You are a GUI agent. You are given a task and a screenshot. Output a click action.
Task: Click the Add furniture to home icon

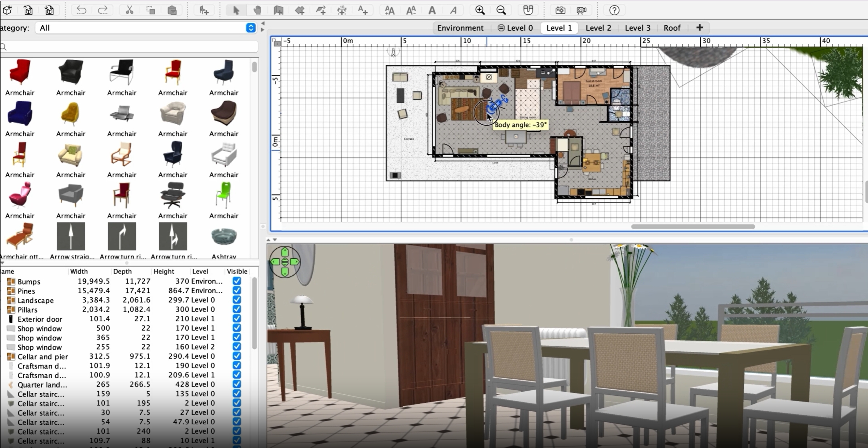point(204,10)
